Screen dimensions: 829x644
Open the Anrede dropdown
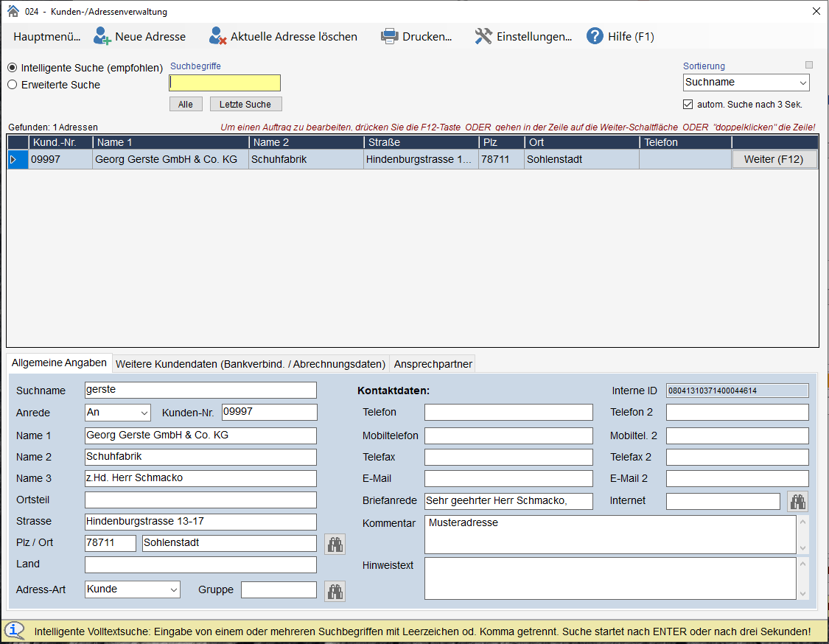click(118, 413)
